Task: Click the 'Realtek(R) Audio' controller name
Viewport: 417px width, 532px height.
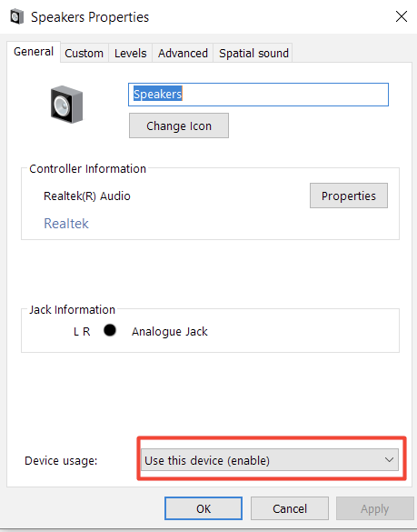Action: (x=87, y=196)
